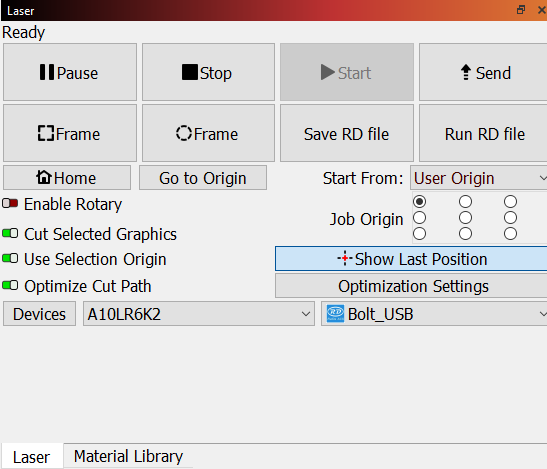Open Optimization Settings

coord(411,286)
